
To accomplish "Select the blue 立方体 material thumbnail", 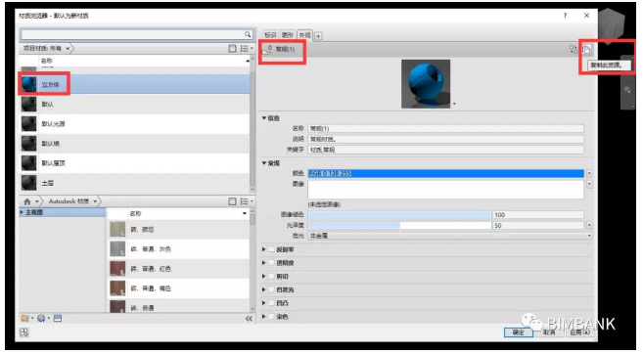I will 29,84.
